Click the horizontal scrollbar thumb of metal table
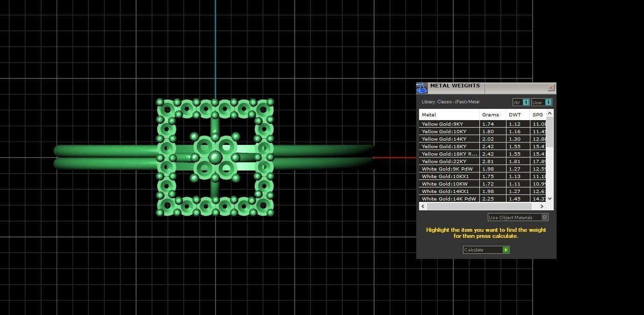The image size is (644, 315). click(479, 206)
